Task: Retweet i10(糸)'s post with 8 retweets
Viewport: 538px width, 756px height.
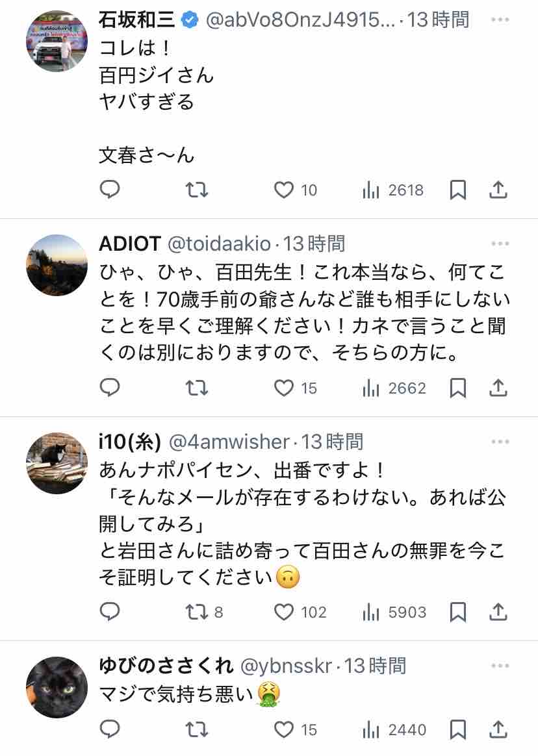Action: point(197,612)
